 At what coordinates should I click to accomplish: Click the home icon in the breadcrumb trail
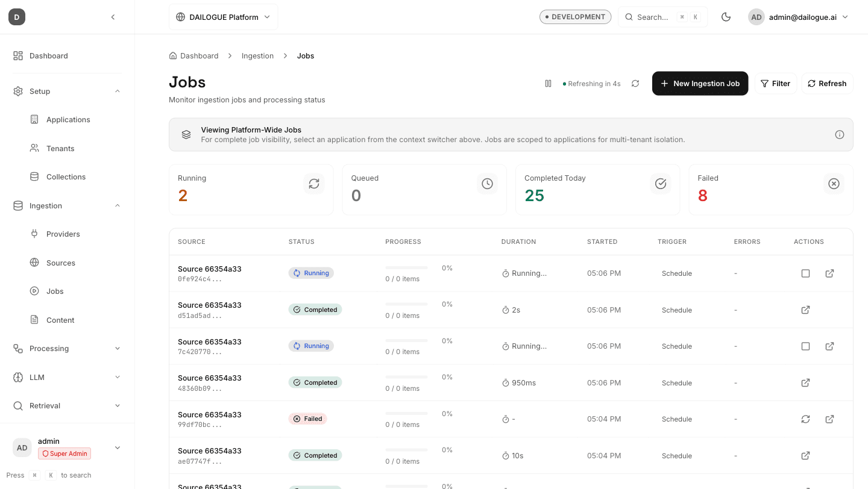tap(172, 55)
